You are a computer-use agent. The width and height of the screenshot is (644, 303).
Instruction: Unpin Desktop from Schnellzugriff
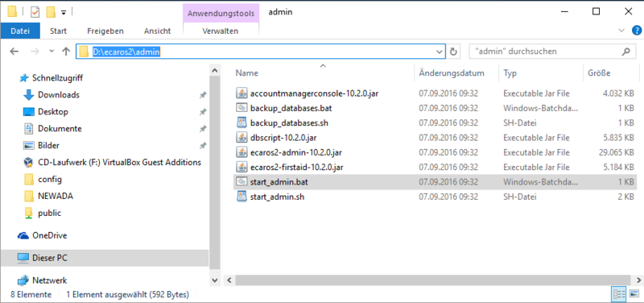tap(203, 112)
